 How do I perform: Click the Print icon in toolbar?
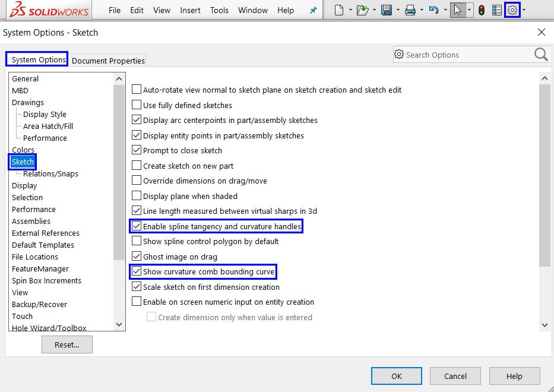[410, 10]
